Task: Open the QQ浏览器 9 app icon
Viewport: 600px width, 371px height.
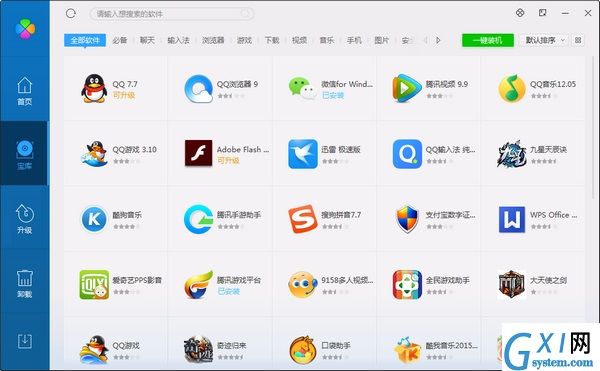Action: pyautogui.click(x=198, y=89)
